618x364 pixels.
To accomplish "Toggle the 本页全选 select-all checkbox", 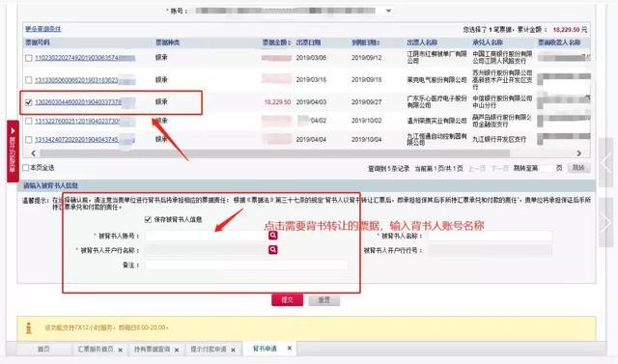I will click(26, 168).
